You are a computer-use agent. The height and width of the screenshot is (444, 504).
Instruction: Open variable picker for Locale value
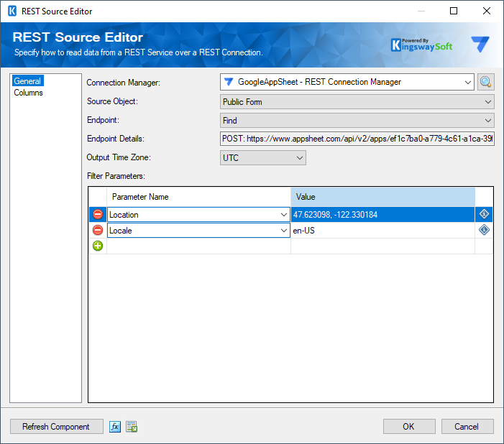484,230
